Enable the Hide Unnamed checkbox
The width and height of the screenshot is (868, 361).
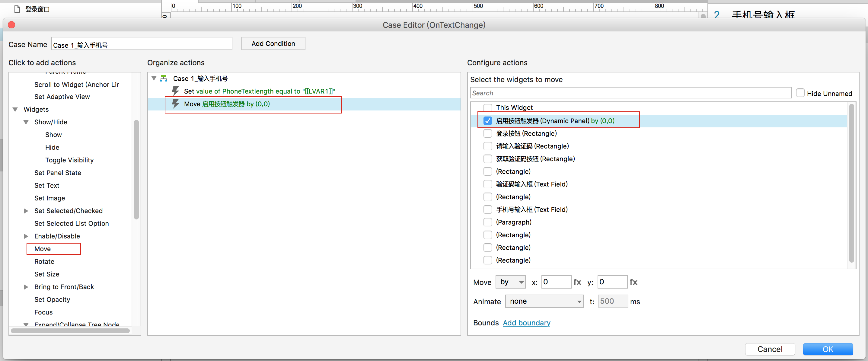[800, 93]
